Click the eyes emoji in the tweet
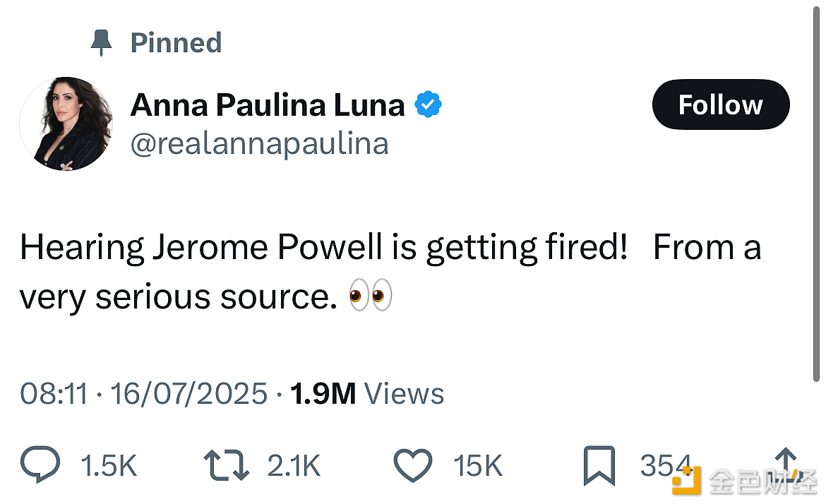The width and height of the screenshot is (826, 504). [x=371, y=297]
